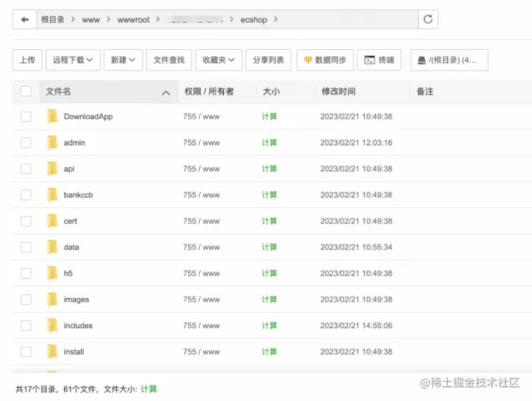Check the data row checkbox
Screen dimensions: 532x401
[26, 247]
